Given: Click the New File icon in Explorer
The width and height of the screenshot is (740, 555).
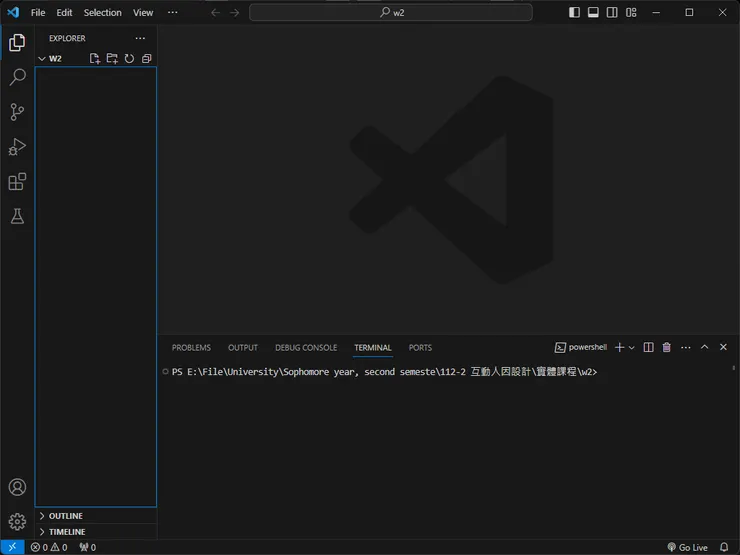Looking at the screenshot, I should [95, 59].
